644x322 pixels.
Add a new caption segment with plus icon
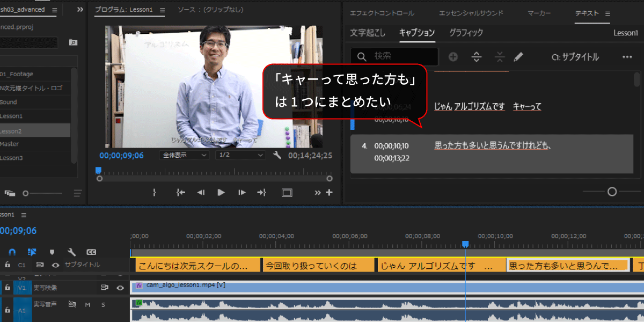[453, 57]
